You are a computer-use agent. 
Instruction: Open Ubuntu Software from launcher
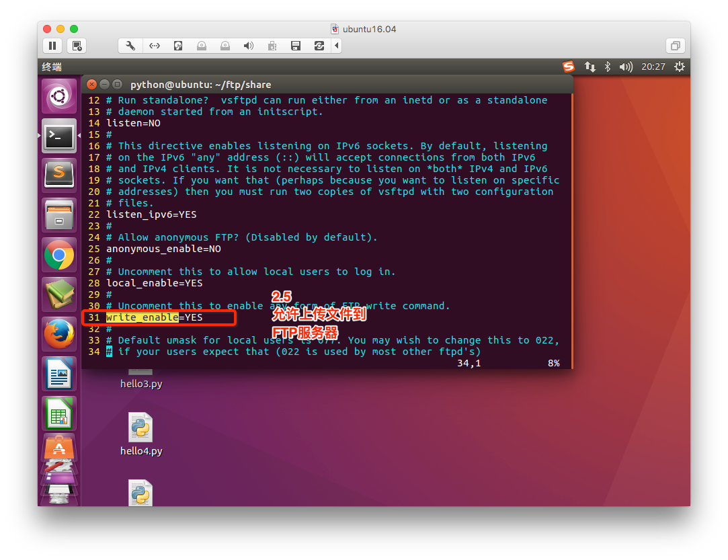(x=59, y=448)
